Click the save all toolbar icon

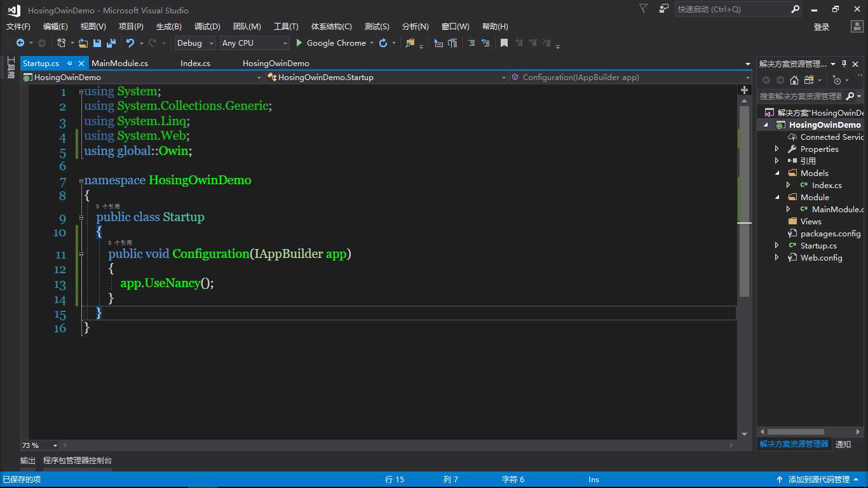coord(111,43)
